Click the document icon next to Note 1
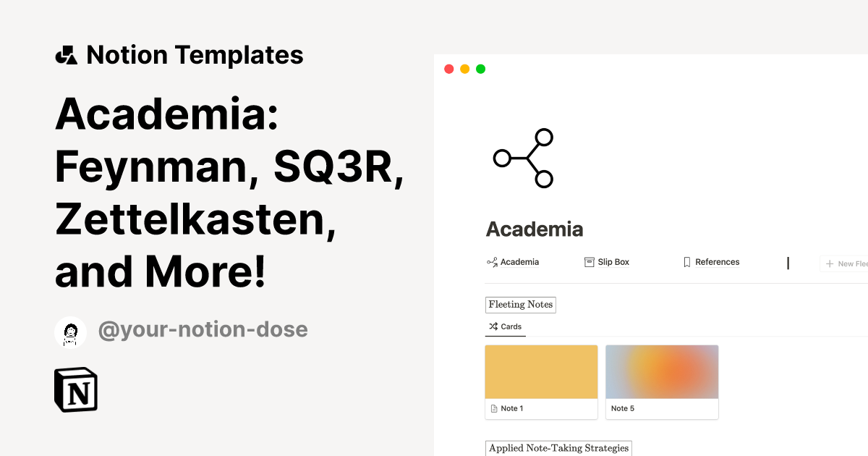The width and height of the screenshot is (868, 456). 494,408
